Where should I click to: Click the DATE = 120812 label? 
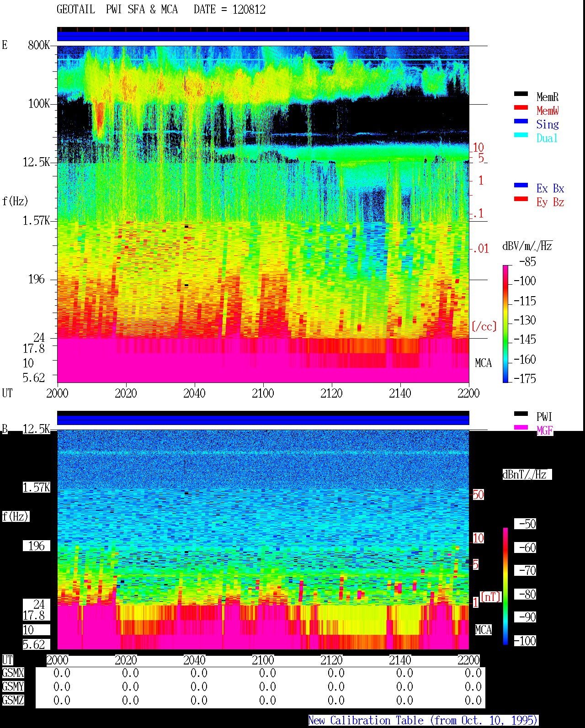(229, 9)
